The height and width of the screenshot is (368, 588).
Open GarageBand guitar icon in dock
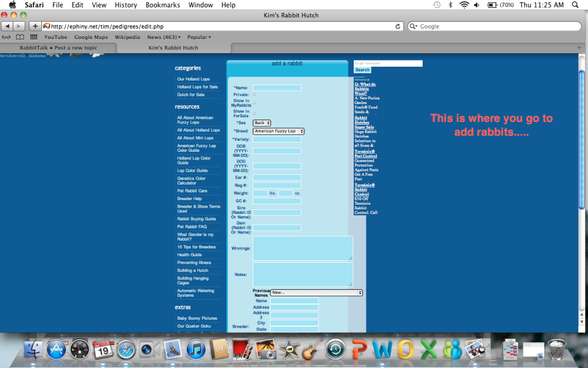pyautogui.click(x=312, y=350)
